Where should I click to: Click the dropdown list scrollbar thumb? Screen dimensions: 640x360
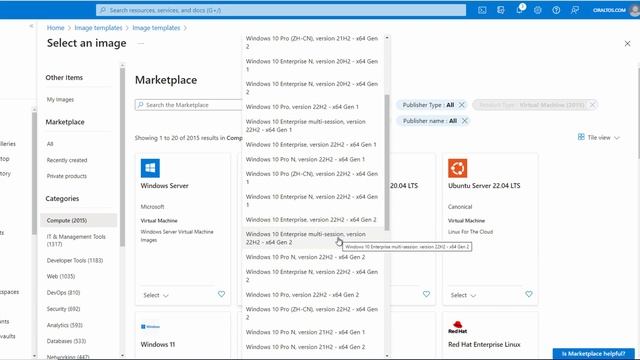coord(387,162)
